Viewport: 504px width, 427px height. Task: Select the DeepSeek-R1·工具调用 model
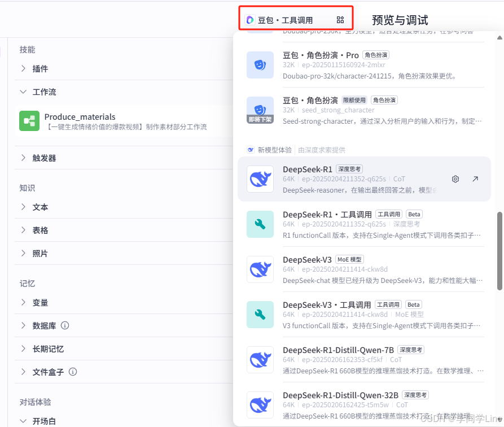point(364,224)
